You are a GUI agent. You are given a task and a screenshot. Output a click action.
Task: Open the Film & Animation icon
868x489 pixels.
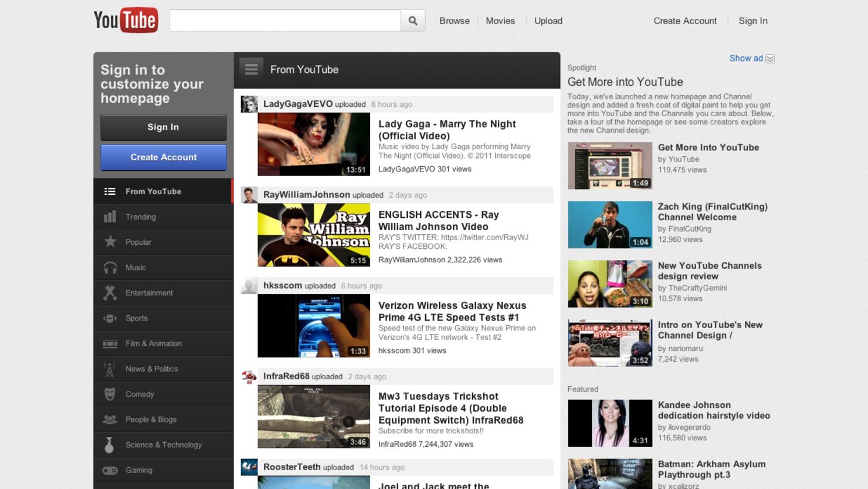(x=110, y=343)
